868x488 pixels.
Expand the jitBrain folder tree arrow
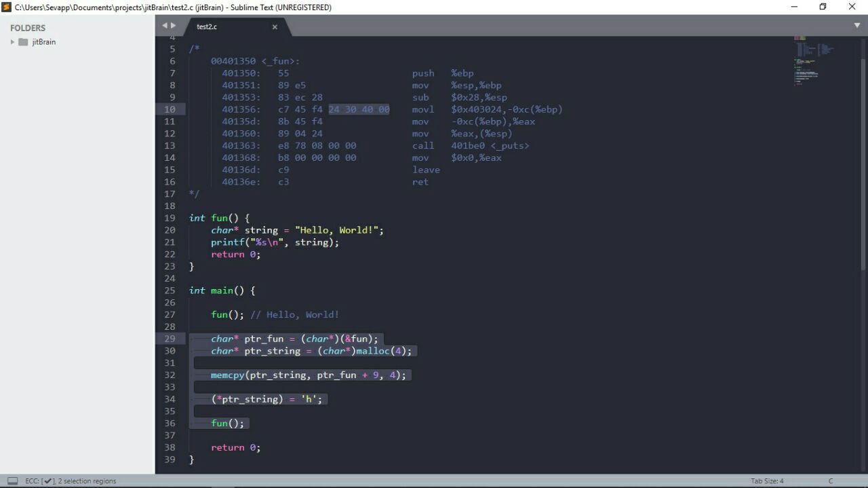[12, 42]
